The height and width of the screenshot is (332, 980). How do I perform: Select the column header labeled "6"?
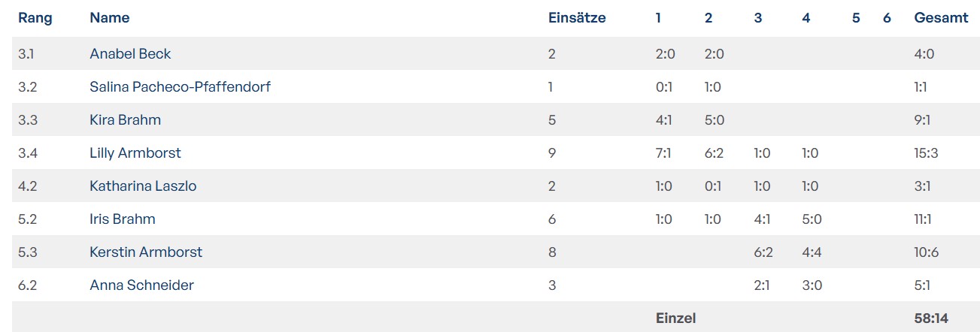point(887,18)
